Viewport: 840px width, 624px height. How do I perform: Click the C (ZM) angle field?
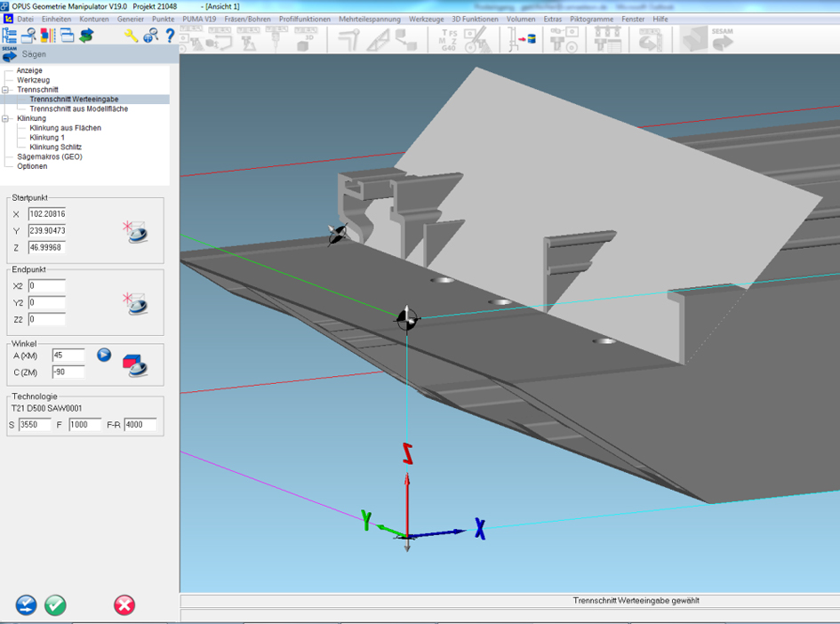[x=68, y=372]
